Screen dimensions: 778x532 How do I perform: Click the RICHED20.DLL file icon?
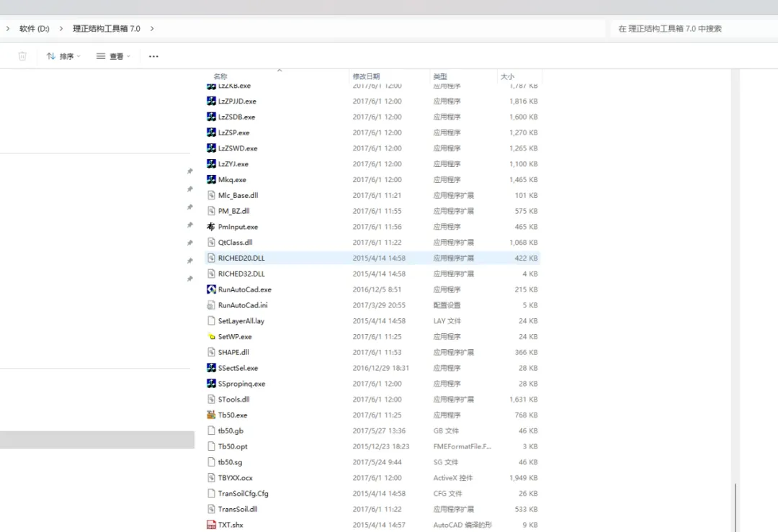(x=211, y=258)
